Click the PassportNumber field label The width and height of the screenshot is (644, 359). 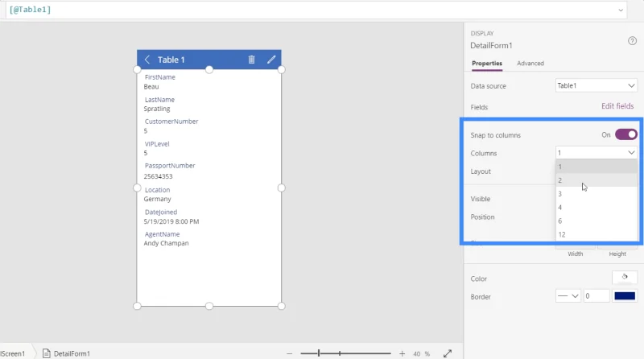170,166
